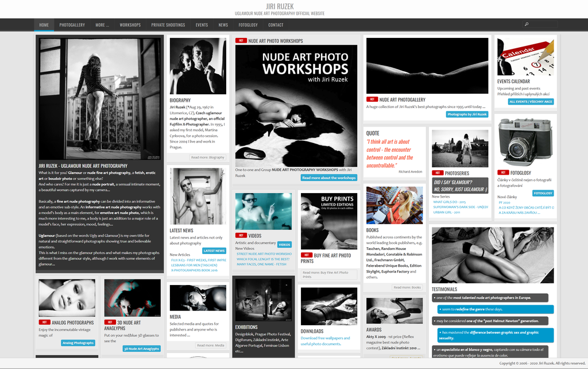The height and width of the screenshot is (369, 588).
Task: Open the X-Photographers Book 2016 link
Action: point(194,270)
